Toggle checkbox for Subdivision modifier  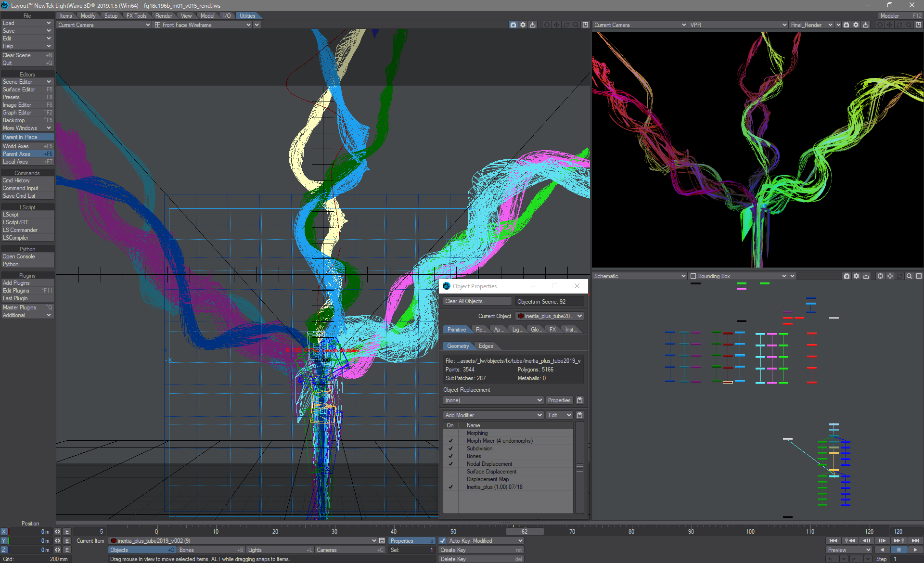coord(450,448)
